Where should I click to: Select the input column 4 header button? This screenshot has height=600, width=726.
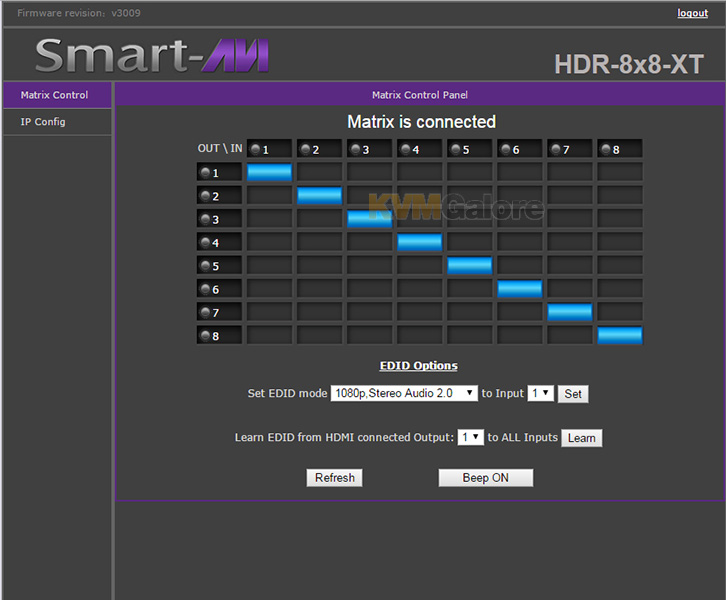(x=419, y=149)
